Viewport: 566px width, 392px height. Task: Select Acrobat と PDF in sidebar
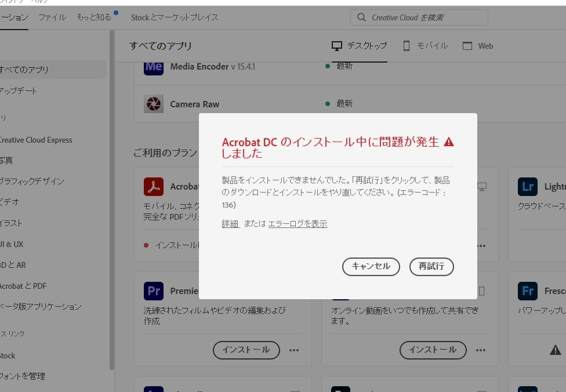[23, 286]
